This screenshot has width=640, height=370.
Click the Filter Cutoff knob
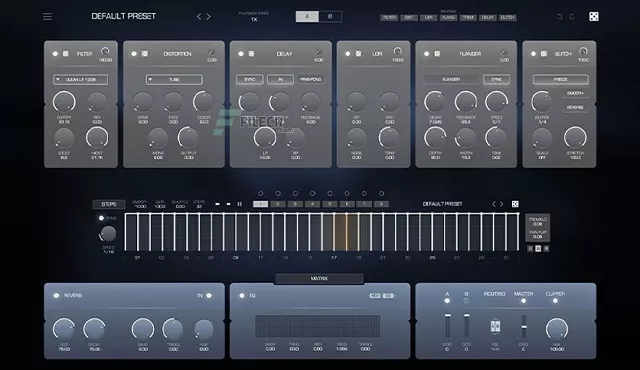pos(64,102)
